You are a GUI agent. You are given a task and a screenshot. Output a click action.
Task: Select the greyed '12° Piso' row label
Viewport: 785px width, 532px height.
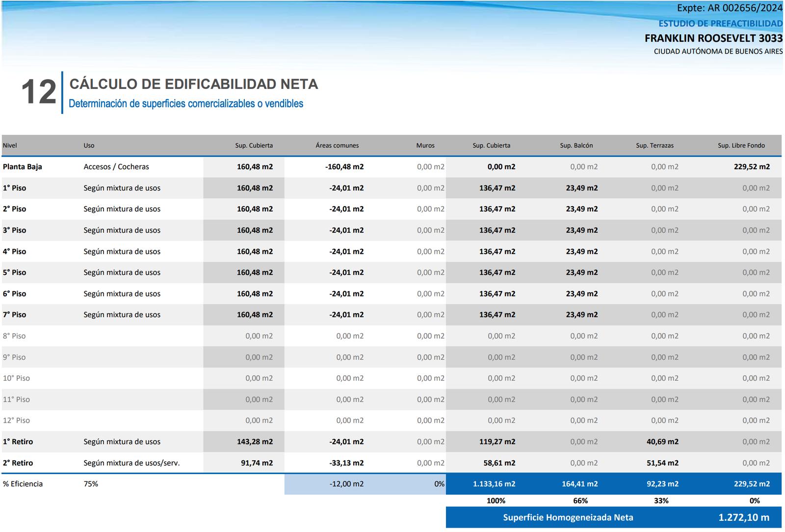pyautogui.click(x=16, y=421)
